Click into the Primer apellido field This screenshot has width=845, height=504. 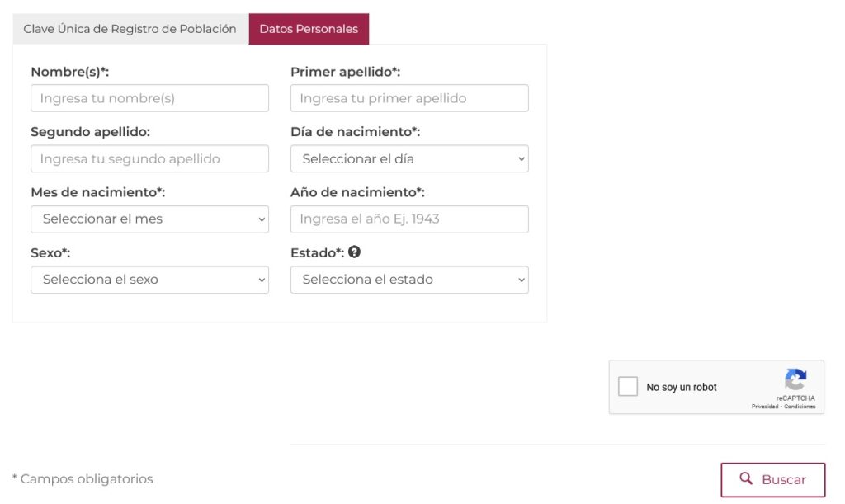coord(409,98)
